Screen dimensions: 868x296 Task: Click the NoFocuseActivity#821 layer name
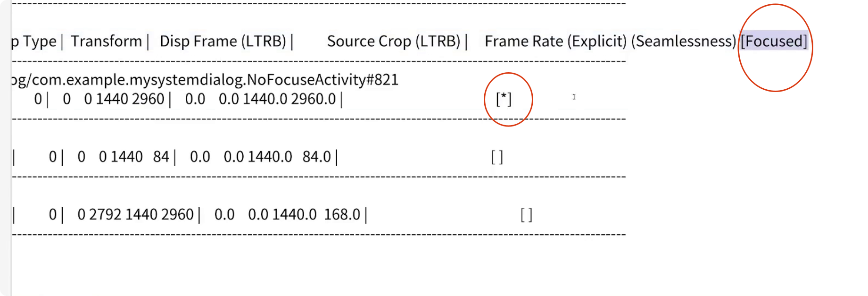(323, 80)
